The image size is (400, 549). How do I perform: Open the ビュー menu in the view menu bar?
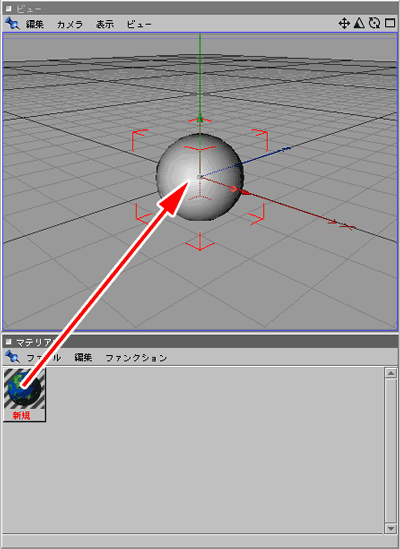[139, 24]
